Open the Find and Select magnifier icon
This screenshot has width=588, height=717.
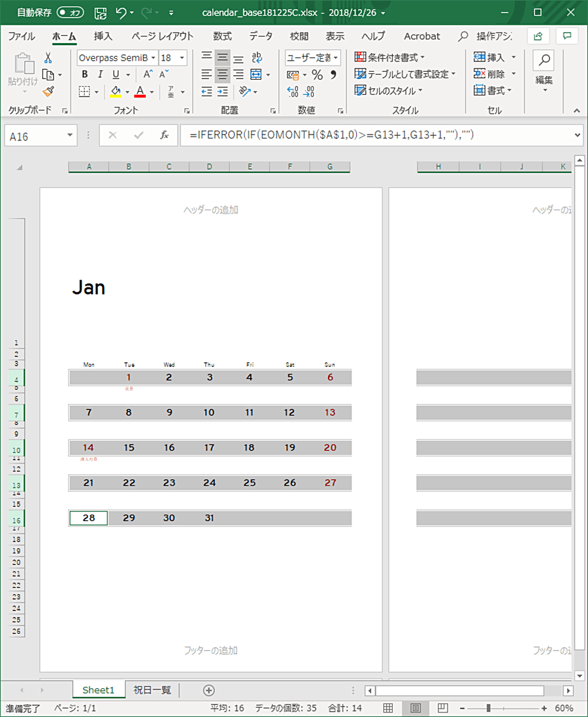click(544, 60)
